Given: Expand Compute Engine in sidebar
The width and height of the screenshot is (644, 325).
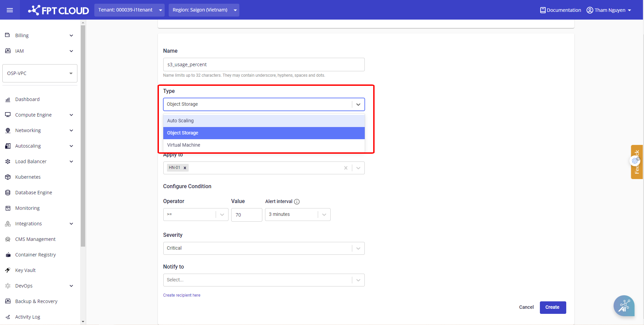Looking at the screenshot, I should tap(71, 115).
